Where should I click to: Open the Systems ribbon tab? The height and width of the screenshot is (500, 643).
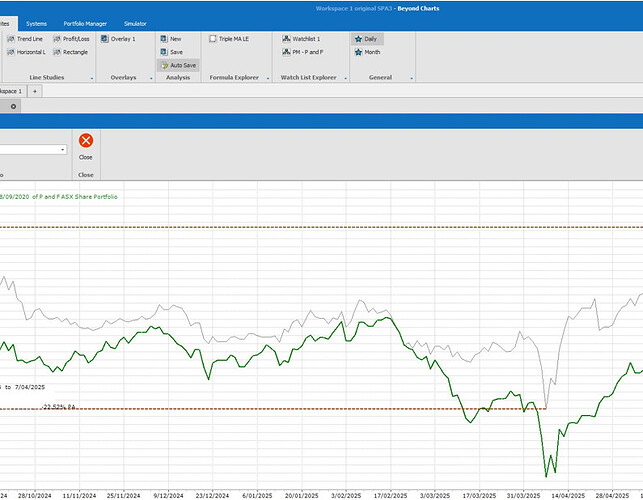coord(36,24)
